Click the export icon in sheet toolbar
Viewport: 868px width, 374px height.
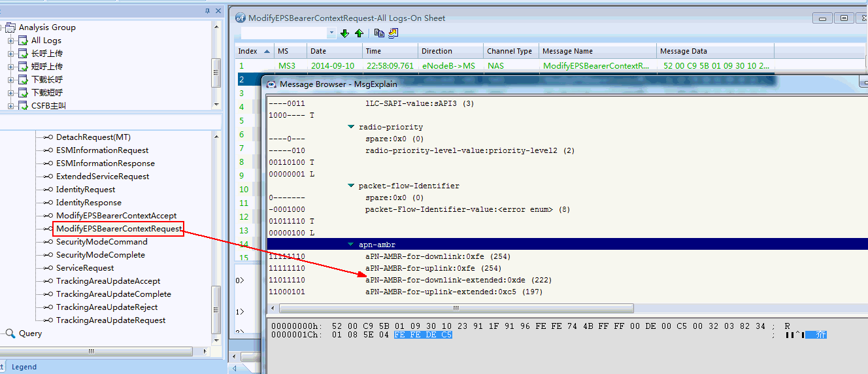pos(393,33)
